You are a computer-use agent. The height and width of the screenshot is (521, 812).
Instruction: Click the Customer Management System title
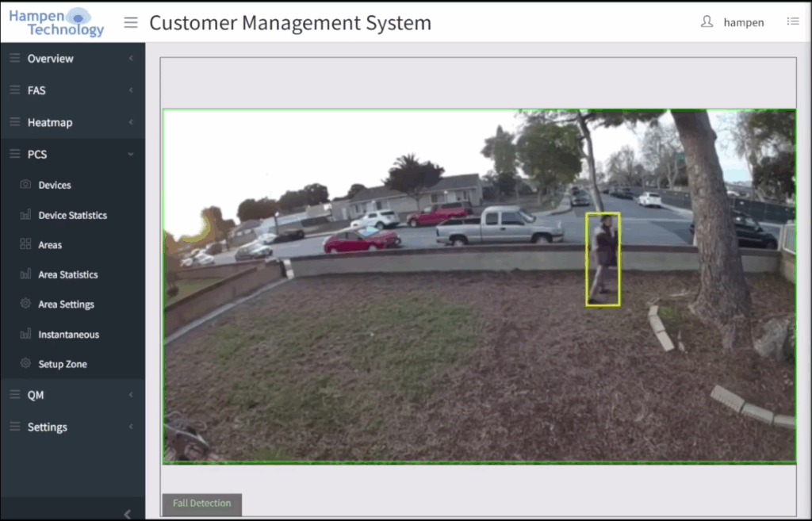click(x=290, y=23)
